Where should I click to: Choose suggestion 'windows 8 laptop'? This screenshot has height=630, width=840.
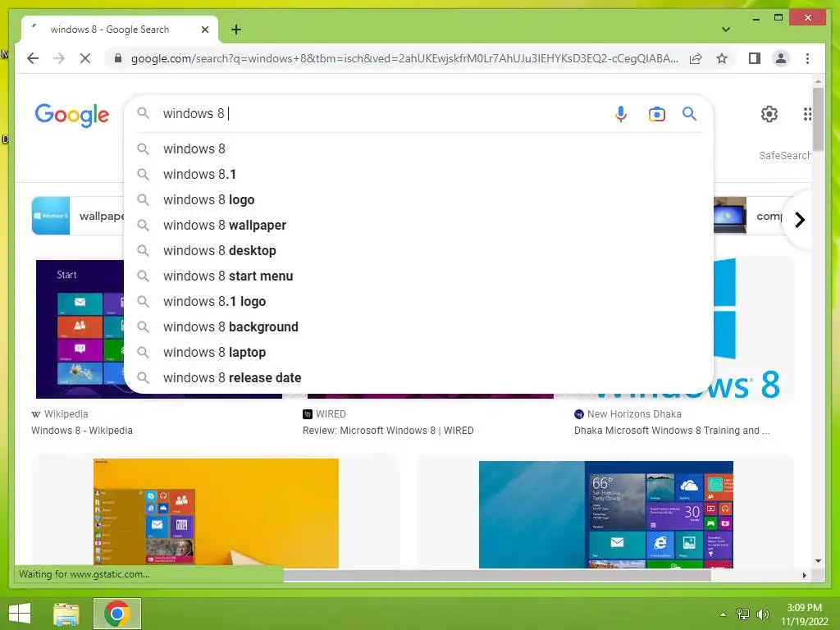point(419,353)
